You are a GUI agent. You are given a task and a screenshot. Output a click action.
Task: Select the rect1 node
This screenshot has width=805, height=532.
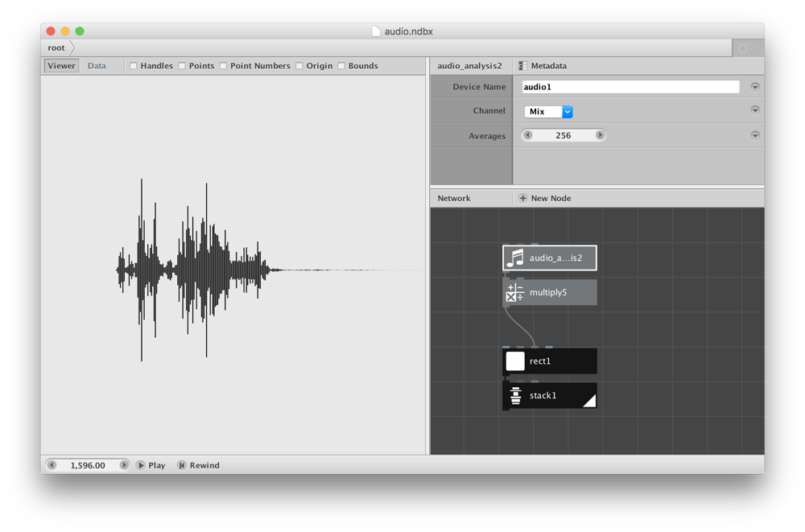coord(550,361)
